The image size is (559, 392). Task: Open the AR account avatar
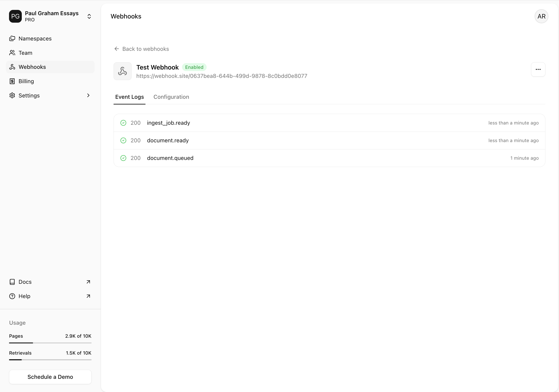click(541, 16)
